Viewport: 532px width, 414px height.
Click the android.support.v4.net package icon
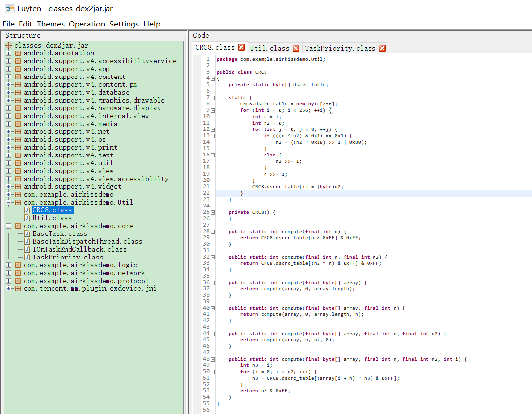18,131
